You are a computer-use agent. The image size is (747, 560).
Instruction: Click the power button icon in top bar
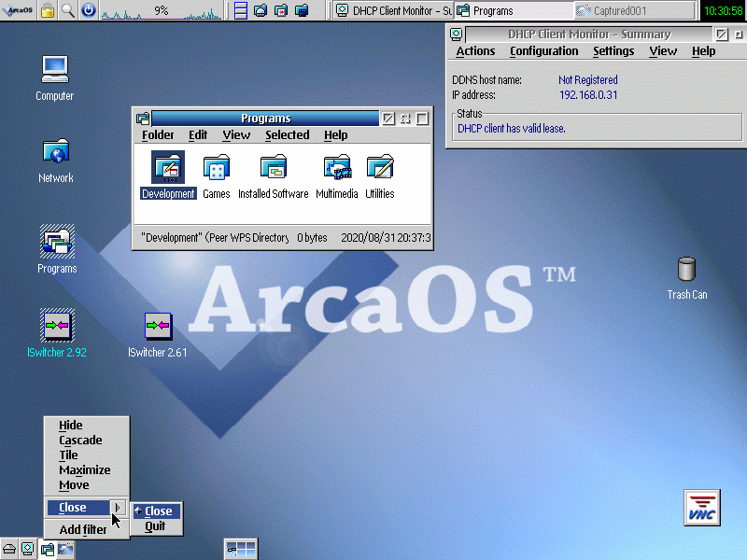coord(88,11)
